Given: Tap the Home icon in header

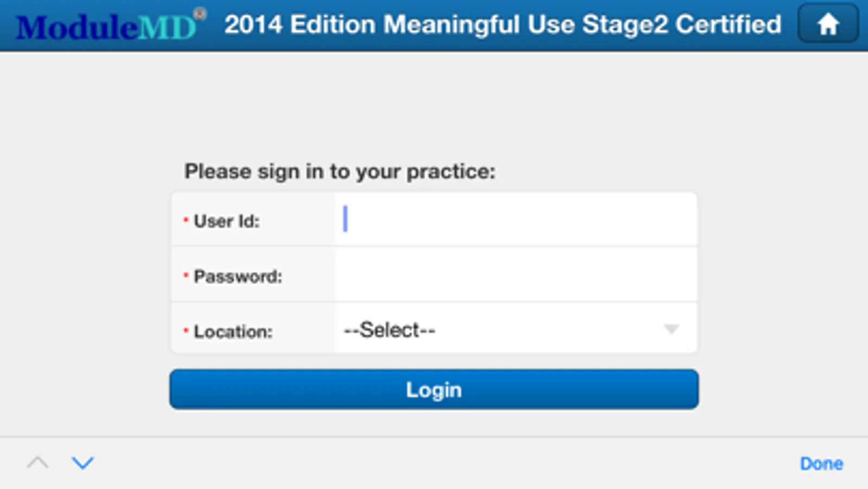Looking at the screenshot, I should point(828,24).
